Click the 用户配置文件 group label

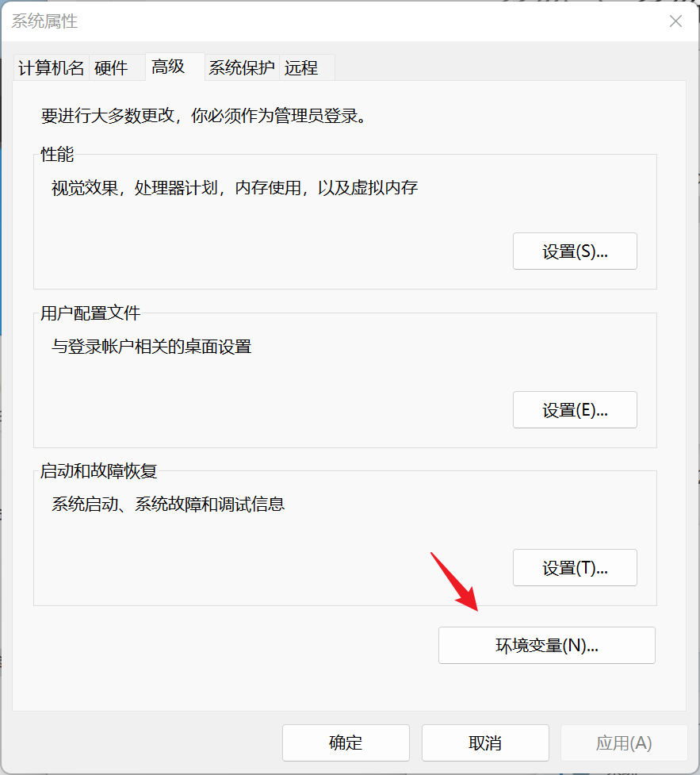tap(90, 313)
